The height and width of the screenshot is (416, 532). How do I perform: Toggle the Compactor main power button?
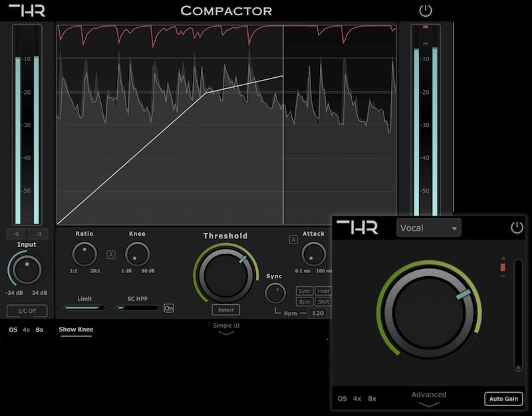[426, 11]
